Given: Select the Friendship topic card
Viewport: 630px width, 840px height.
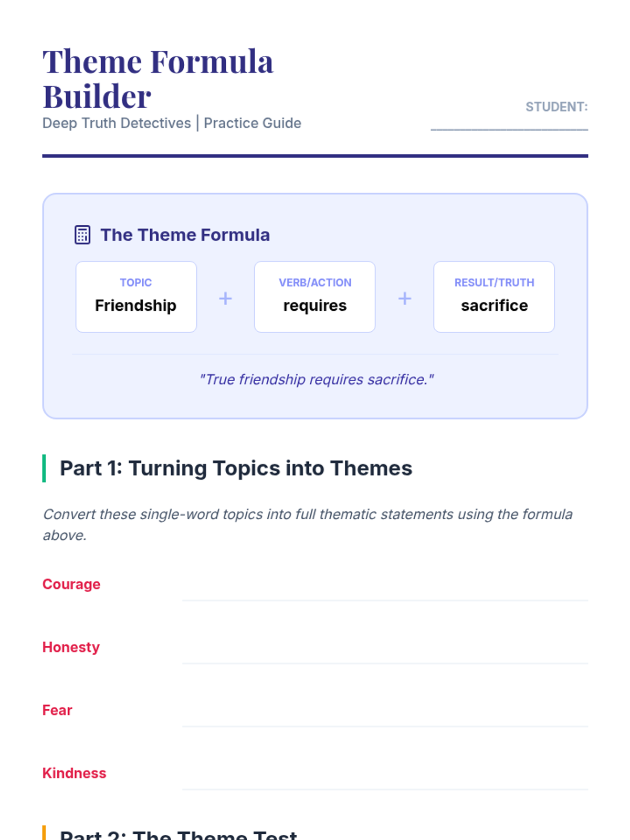Looking at the screenshot, I should click(136, 297).
